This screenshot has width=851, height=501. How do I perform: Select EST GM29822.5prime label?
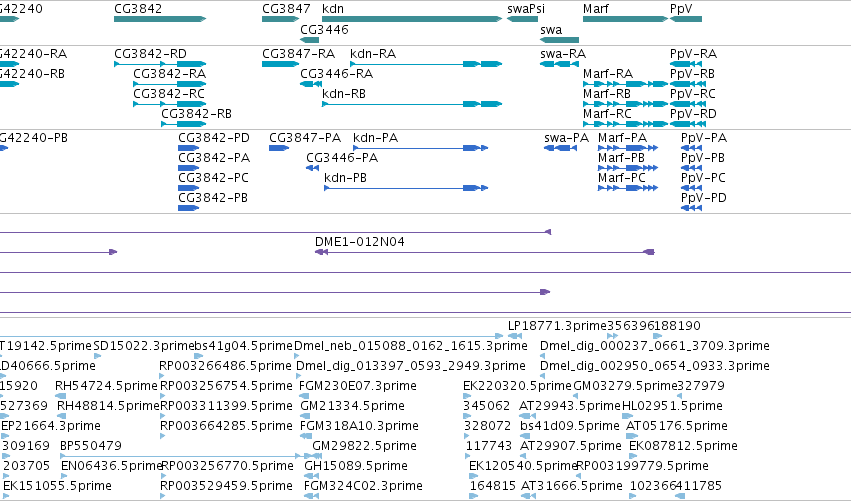[x=364, y=446]
